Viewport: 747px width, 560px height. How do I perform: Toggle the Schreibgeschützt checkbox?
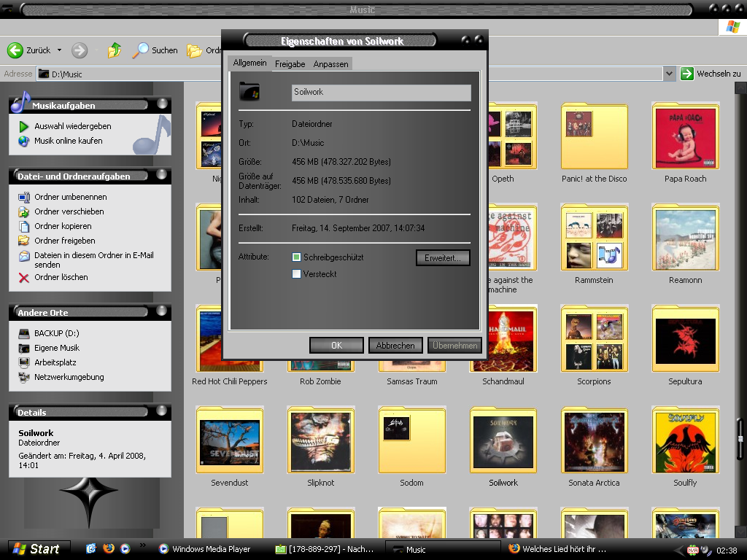tap(296, 257)
